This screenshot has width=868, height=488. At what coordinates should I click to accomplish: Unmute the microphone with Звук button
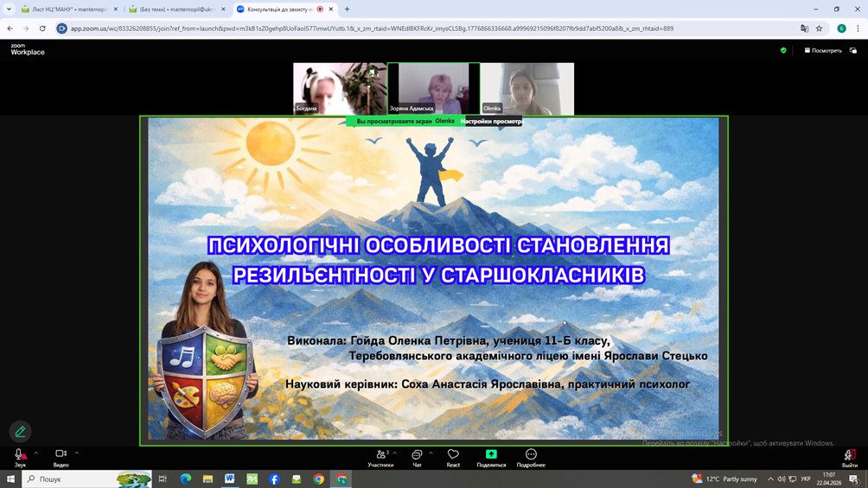pos(20,458)
